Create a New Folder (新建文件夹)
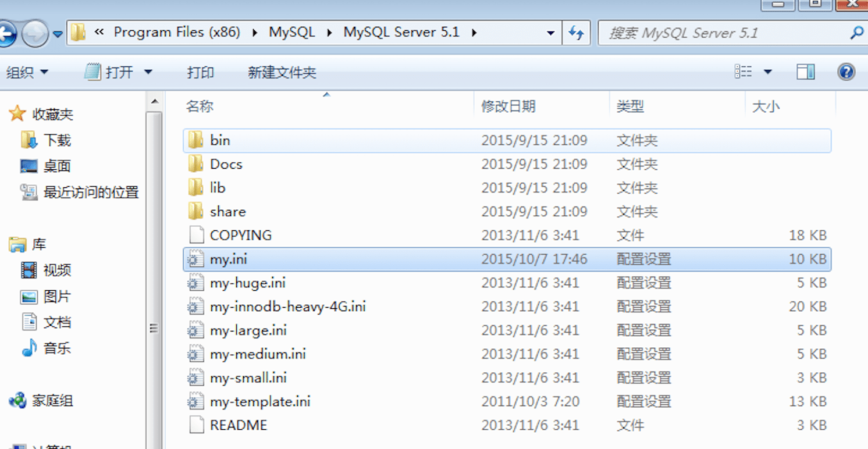 [282, 73]
